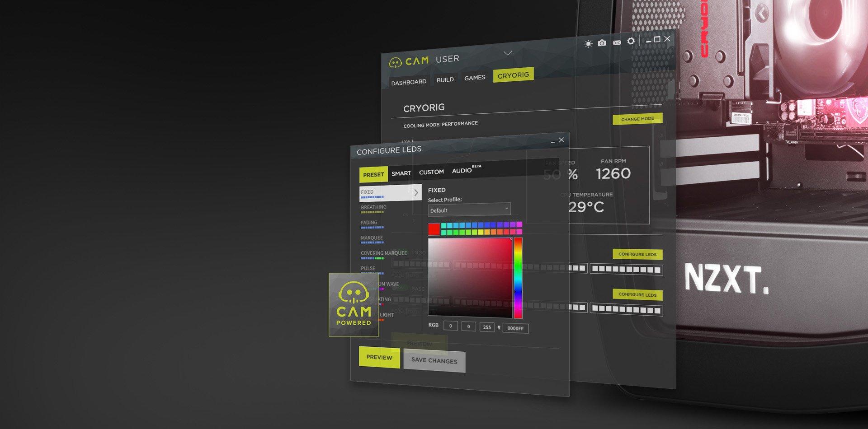Switch to the DASHBOARD tab
Screen dimensions: 868x429
[409, 82]
